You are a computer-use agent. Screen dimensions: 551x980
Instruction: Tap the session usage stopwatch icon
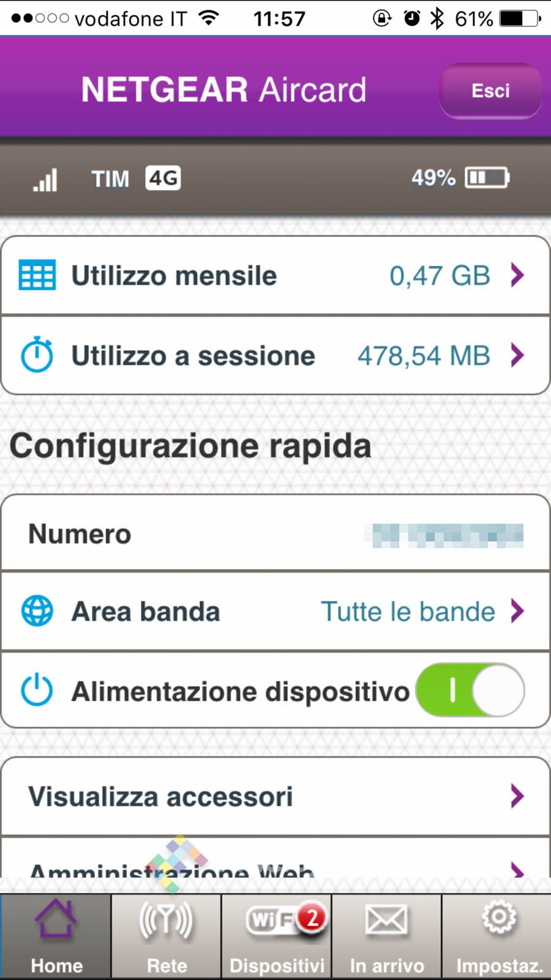coord(37,355)
